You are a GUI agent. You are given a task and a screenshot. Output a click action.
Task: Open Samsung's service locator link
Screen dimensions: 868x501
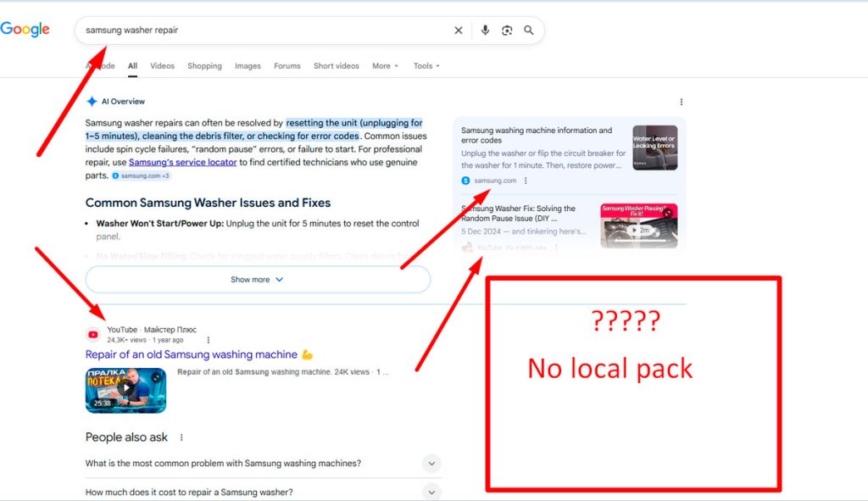[182, 162]
